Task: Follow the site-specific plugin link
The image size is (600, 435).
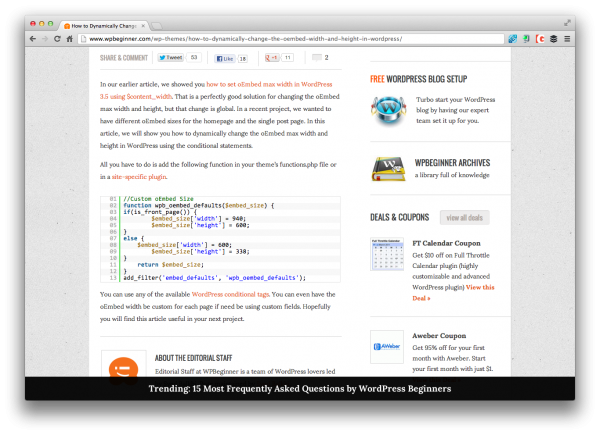Action: 139,177
